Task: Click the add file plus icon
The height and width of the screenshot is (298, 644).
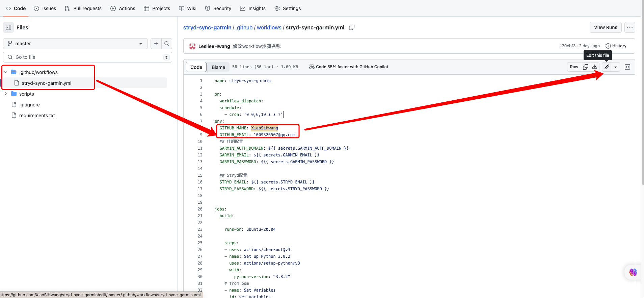Action: click(156, 44)
